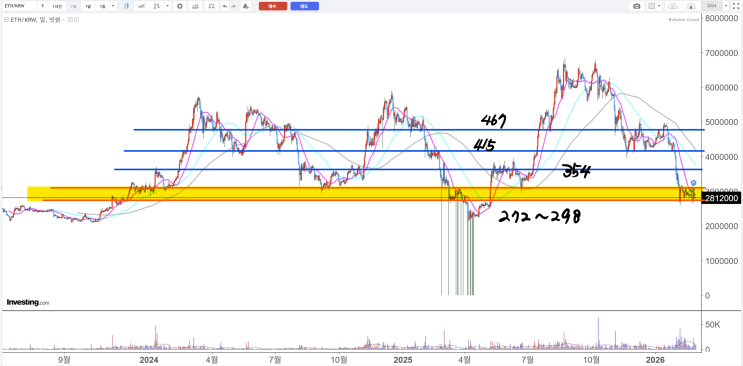The height and width of the screenshot is (366, 743).
Task: Click the 4000000 price axis label
Action: [x=721, y=156]
